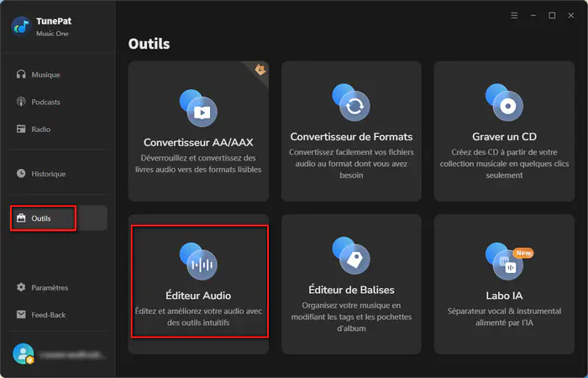Screen dimensions: 588x378
Task: Click the Convertisseur AA/AAX icon
Action: pos(198,108)
